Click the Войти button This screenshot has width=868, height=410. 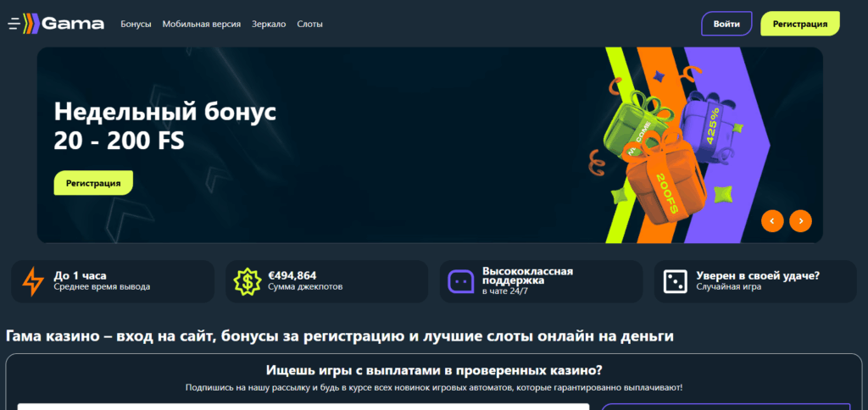click(726, 24)
